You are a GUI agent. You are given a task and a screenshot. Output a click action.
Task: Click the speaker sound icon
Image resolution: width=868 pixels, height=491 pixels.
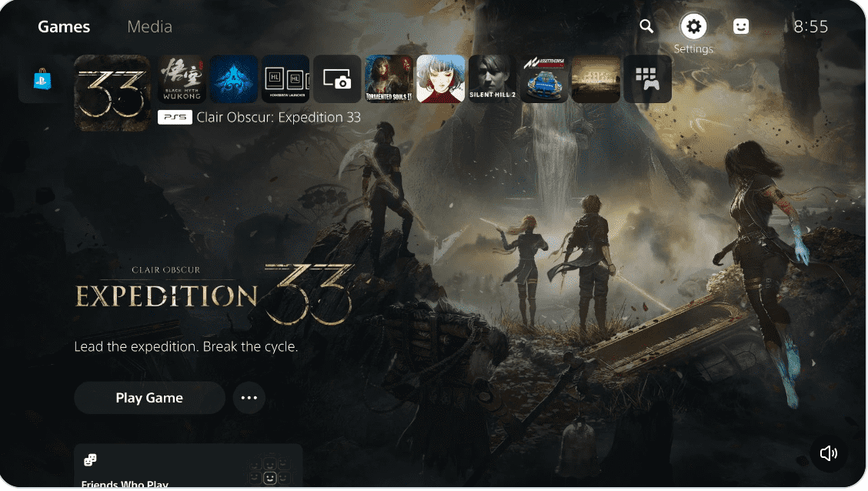click(829, 454)
